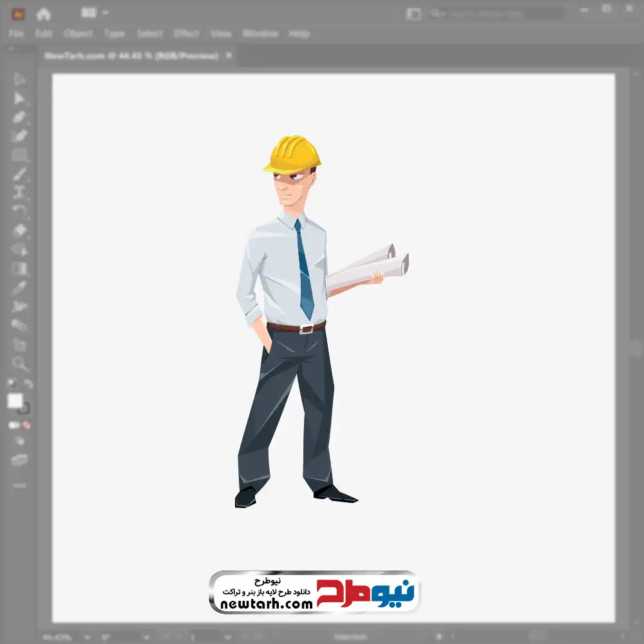644x644 pixels.
Task: Select the Selection tool in the toolbar
Action: tap(19, 79)
